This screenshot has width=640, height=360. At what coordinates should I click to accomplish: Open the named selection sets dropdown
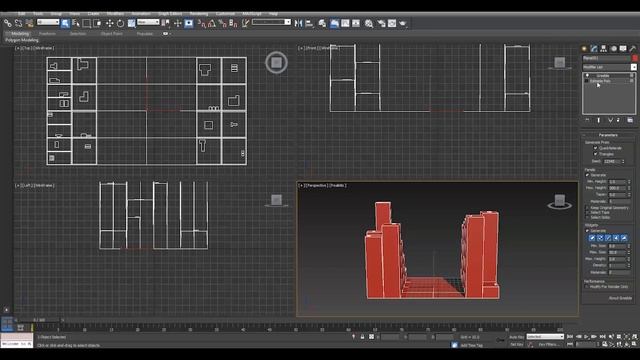[x=271, y=22]
